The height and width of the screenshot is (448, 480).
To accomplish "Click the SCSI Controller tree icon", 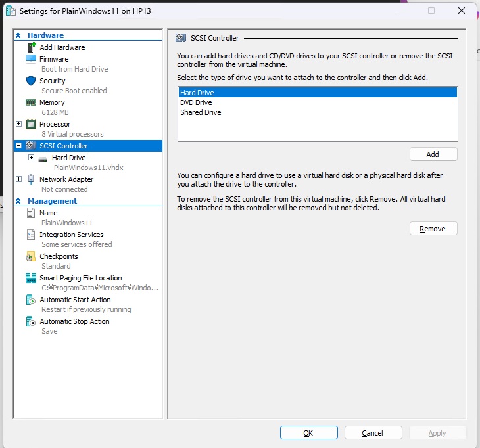I will coord(30,145).
